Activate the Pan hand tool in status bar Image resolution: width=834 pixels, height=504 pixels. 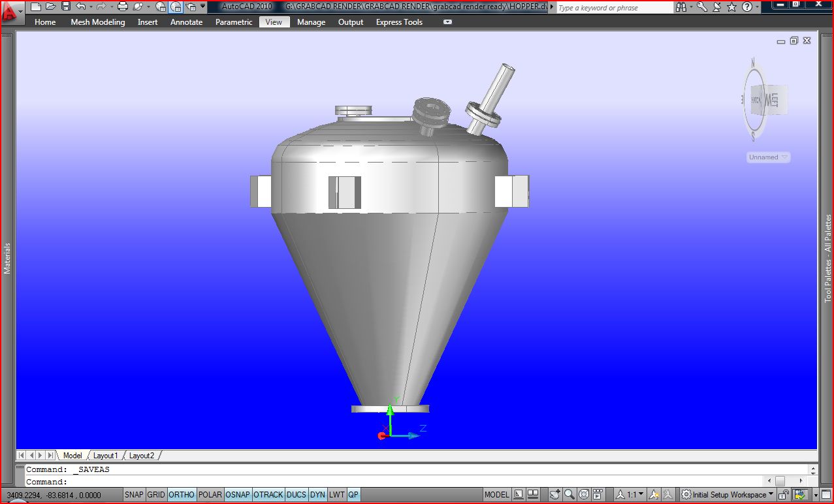pos(554,495)
